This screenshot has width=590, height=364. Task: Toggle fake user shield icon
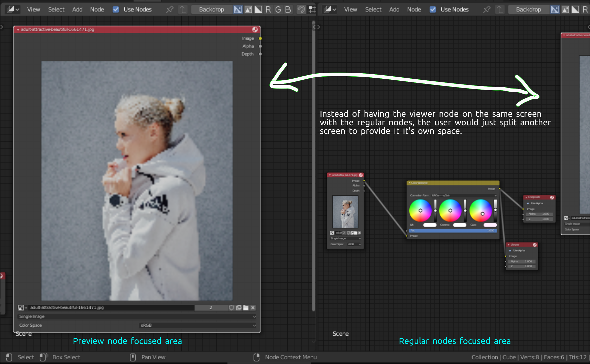(231, 308)
